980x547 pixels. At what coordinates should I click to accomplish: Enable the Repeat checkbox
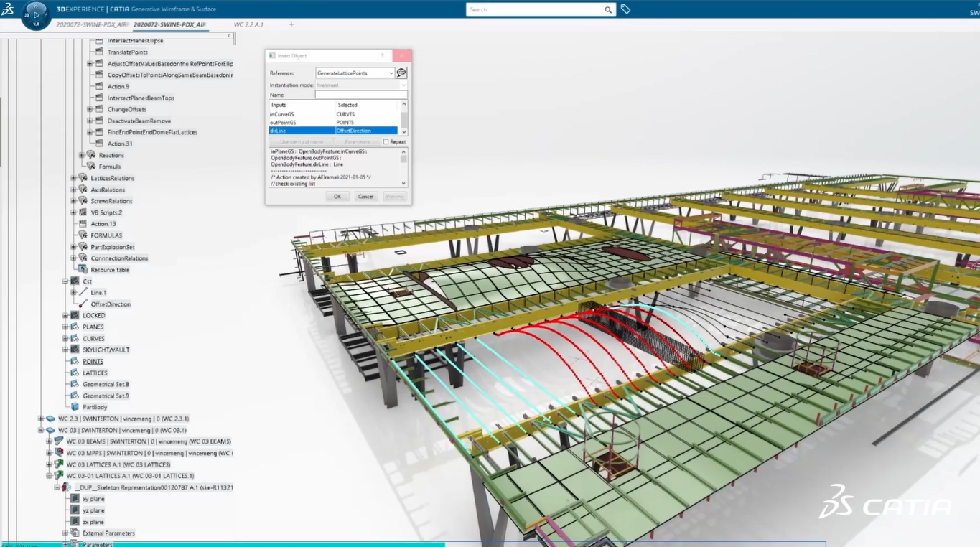[387, 141]
